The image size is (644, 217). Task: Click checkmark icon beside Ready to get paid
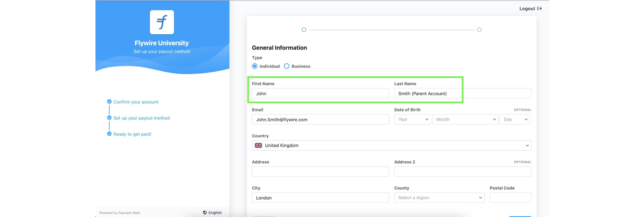point(109,134)
